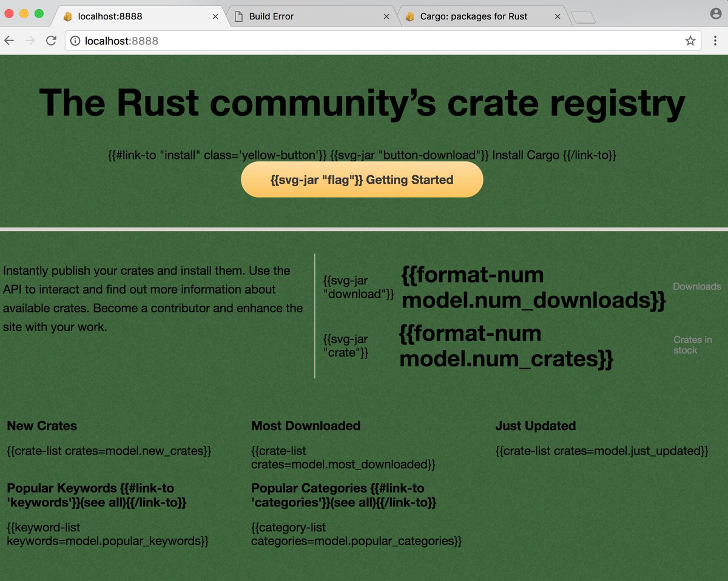Click the site info icon in the address bar

point(75,41)
